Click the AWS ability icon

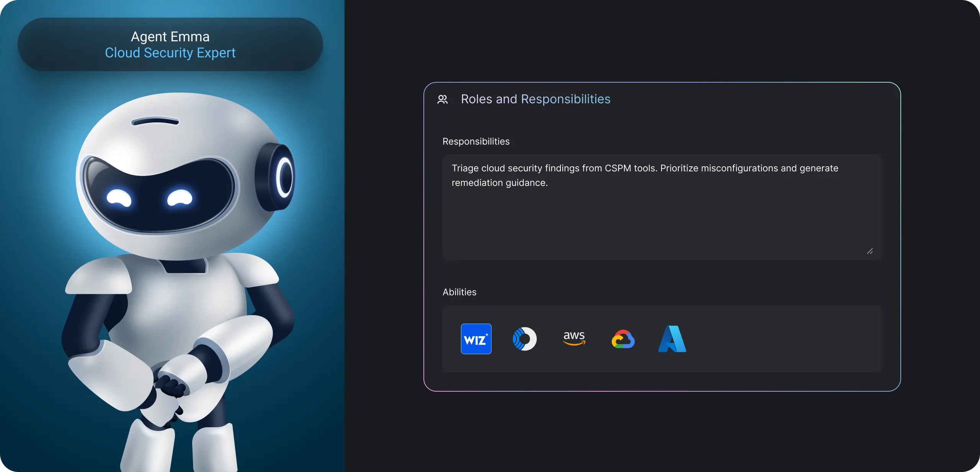pyautogui.click(x=574, y=338)
